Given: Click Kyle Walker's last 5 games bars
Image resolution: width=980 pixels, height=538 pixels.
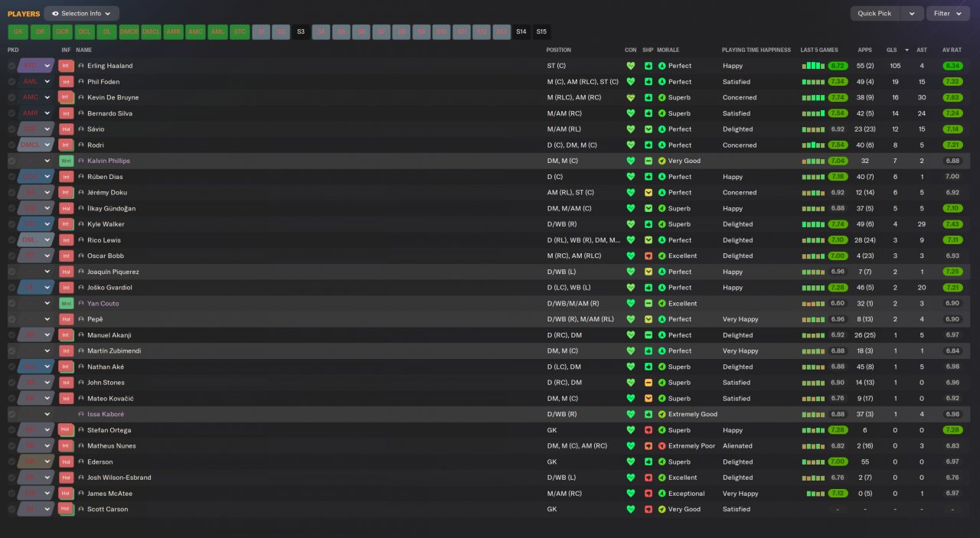Looking at the screenshot, I should coord(813,224).
